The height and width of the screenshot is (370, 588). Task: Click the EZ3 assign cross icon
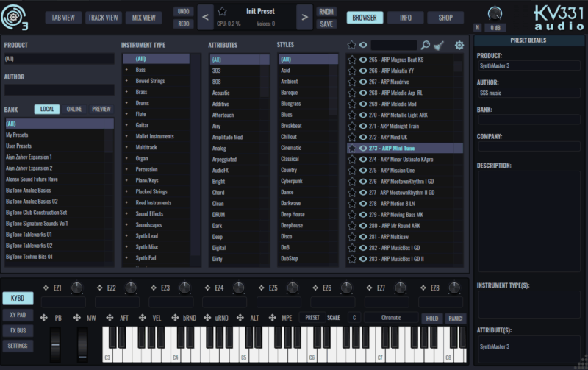pyautogui.click(x=154, y=288)
